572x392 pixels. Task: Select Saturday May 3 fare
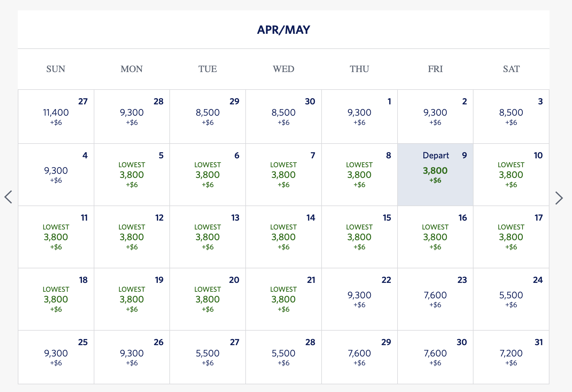coord(511,117)
